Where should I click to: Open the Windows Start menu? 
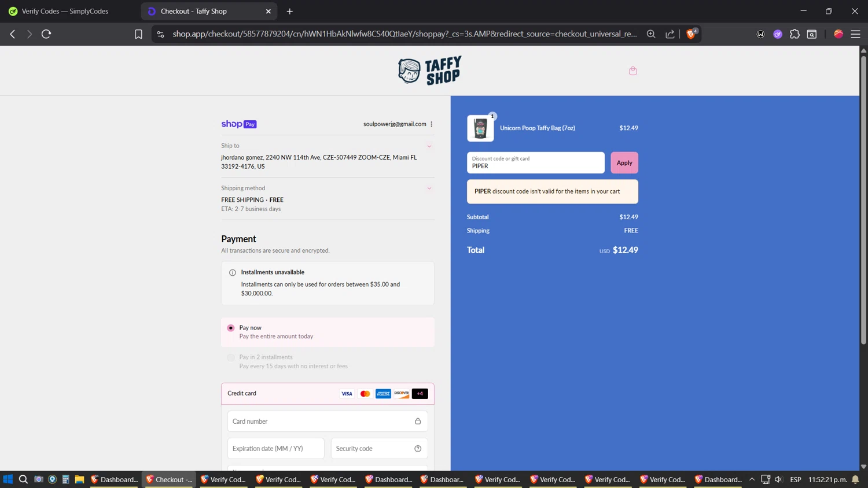click(8, 479)
